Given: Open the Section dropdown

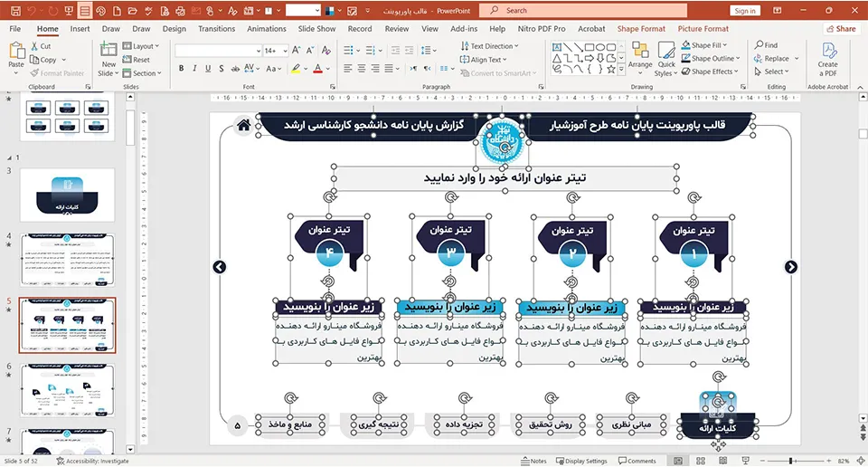Looking at the screenshot, I should pyautogui.click(x=142, y=73).
